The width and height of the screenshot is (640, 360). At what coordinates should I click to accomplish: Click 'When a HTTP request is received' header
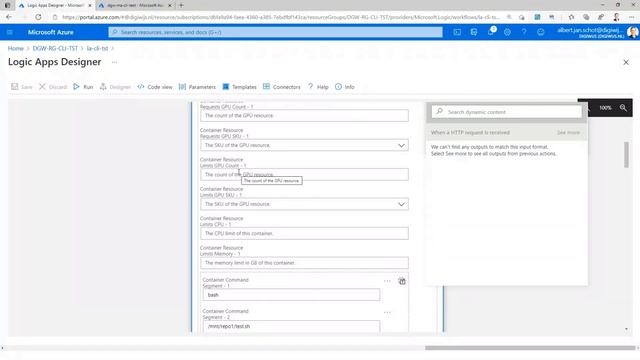[x=470, y=133]
